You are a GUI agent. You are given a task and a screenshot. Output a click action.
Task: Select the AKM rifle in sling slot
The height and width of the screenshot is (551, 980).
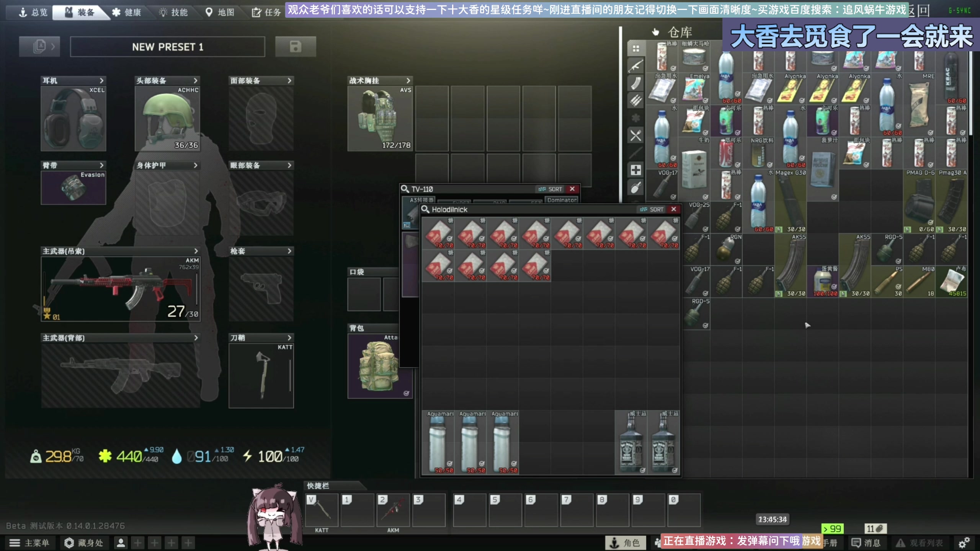tap(121, 289)
